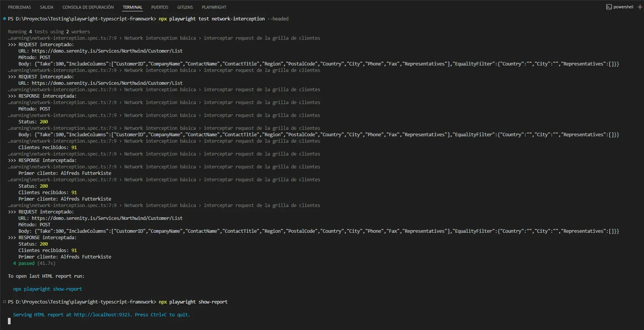Open the GITLENS panel tab
The width and height of the screenshot is (644, 330).
(x=185, y=7)
